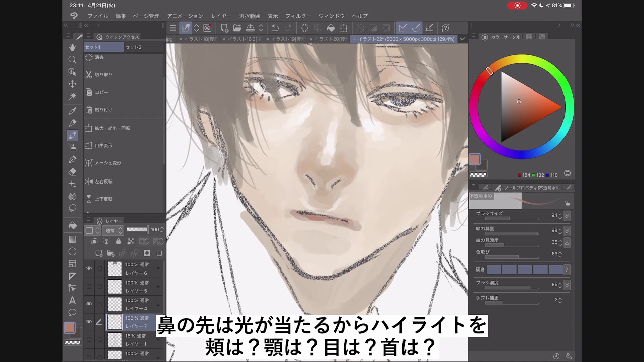644x362 pixels.
Task: Click the Fill icon in command bar
Action: (331, 28)
